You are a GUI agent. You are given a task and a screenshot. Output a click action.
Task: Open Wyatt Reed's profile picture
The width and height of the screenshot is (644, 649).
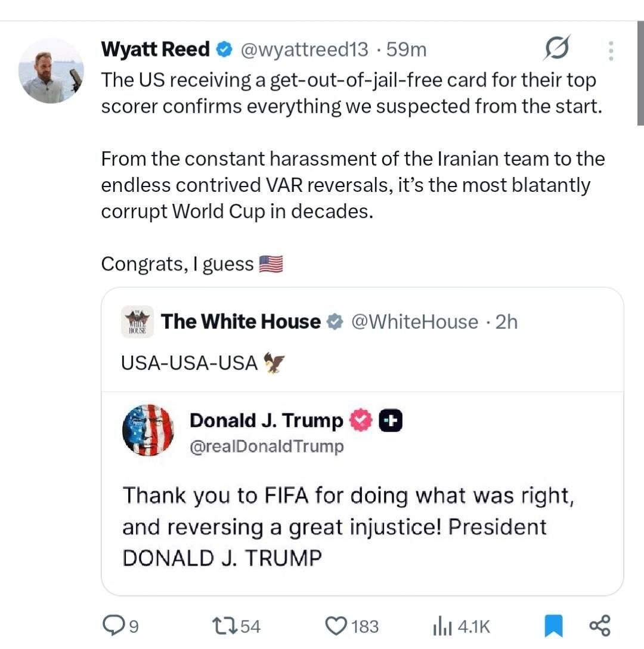tap(51, 71)
